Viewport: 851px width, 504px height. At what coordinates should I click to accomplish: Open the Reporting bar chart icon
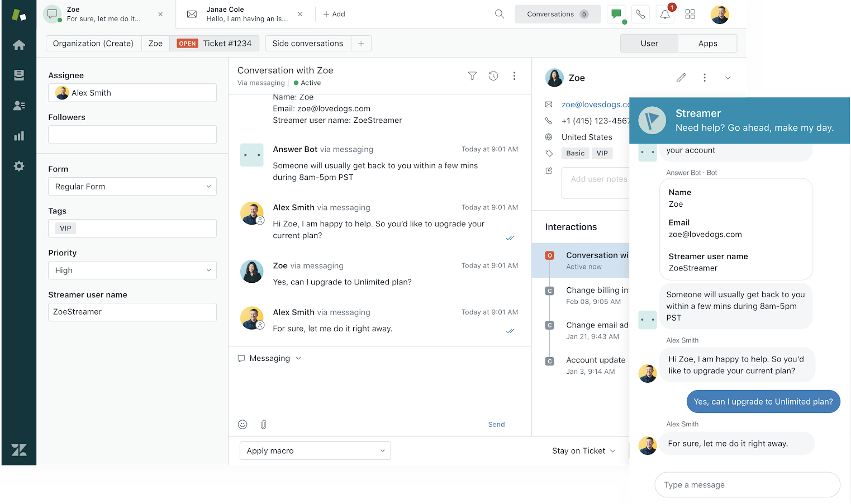tap(19, 136)
